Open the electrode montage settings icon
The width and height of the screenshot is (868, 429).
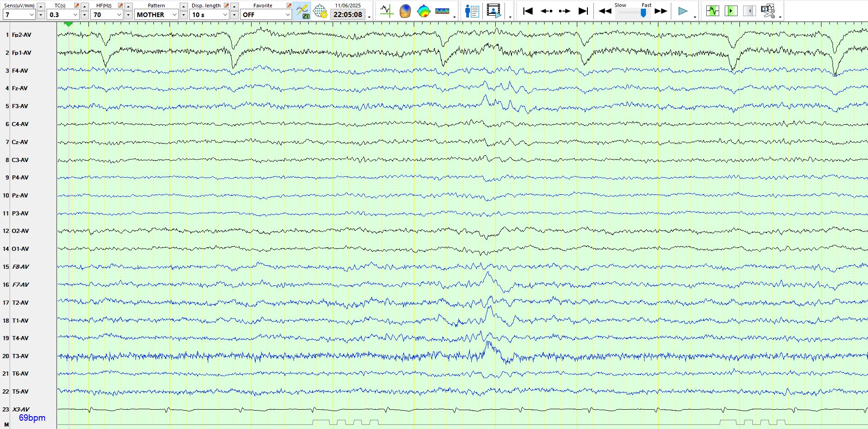click(x=320, y=11)
